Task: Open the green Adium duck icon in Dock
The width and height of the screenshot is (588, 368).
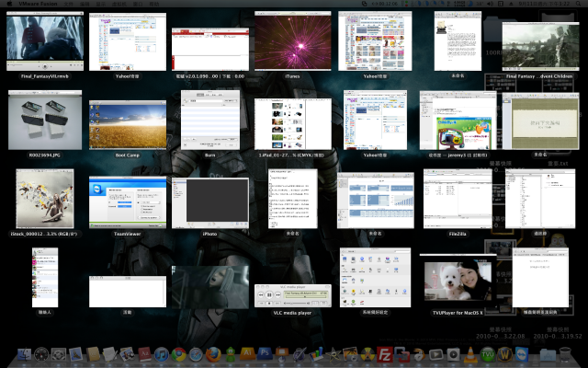Action: (231, 354)
